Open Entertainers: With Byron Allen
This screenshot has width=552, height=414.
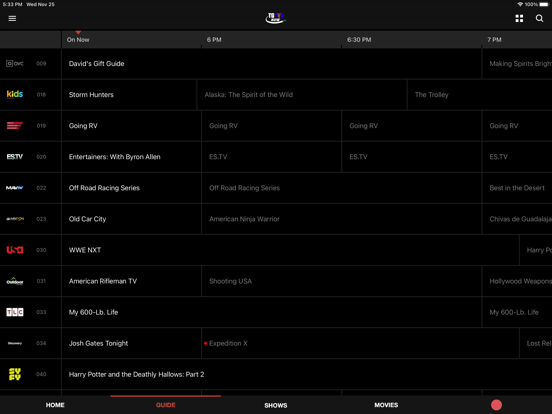coord(131,157)
